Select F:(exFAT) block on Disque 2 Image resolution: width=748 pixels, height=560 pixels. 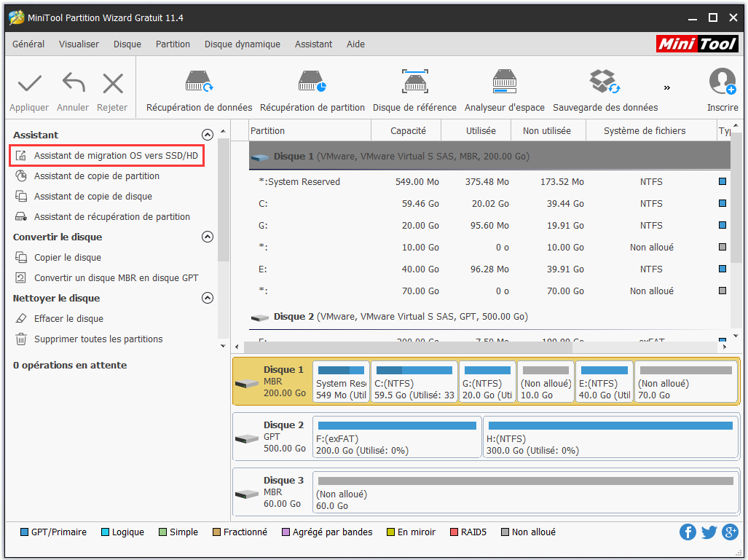click(397, 438)
